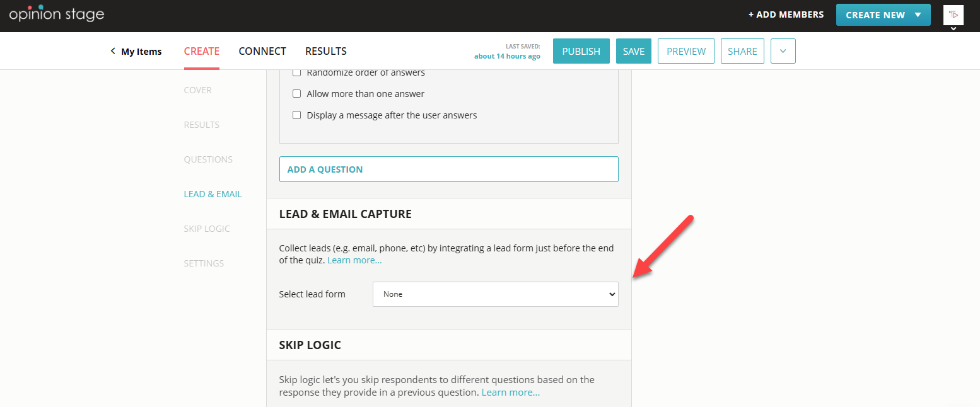Select COVER in the quiz editor sidebar

coord(197,89)
